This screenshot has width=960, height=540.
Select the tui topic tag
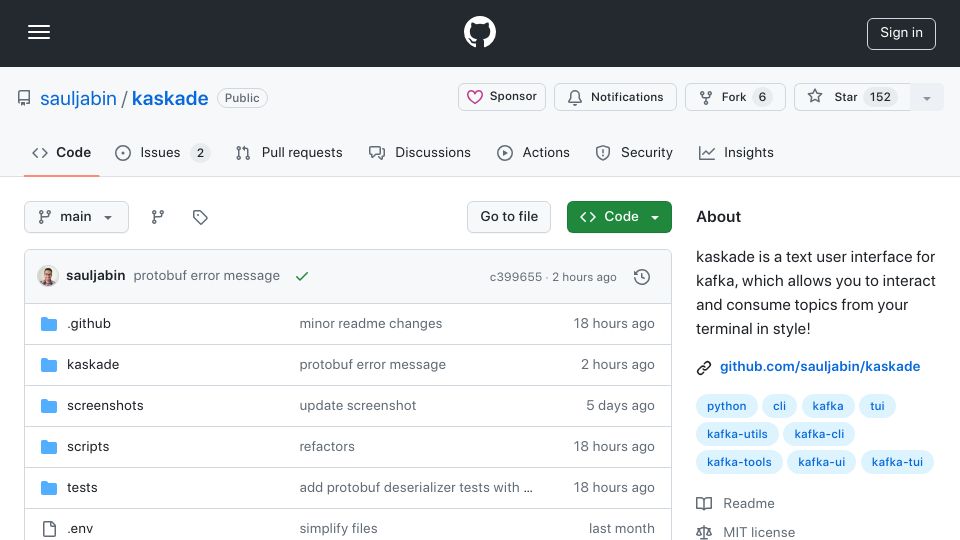[877, 406]
